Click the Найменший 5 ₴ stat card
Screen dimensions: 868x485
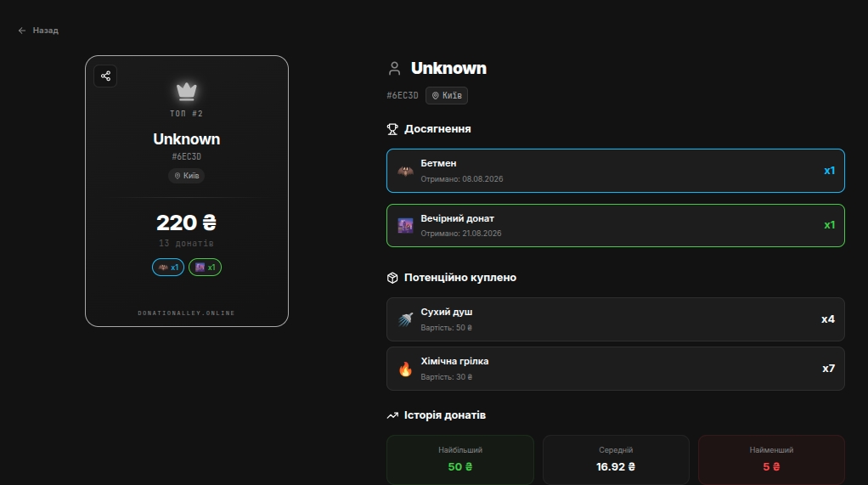click(x=771, y=460)
